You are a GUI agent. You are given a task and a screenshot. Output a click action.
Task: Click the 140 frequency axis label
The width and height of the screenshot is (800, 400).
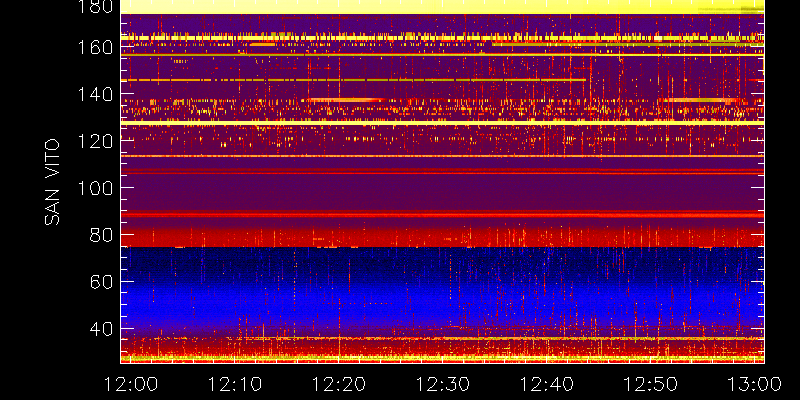tap(95, 94)
